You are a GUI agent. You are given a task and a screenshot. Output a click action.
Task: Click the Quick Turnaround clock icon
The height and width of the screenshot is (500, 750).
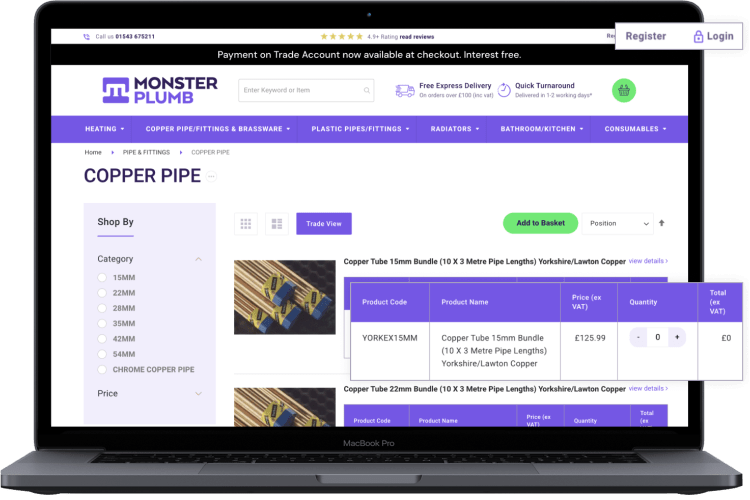pos(504,90)
